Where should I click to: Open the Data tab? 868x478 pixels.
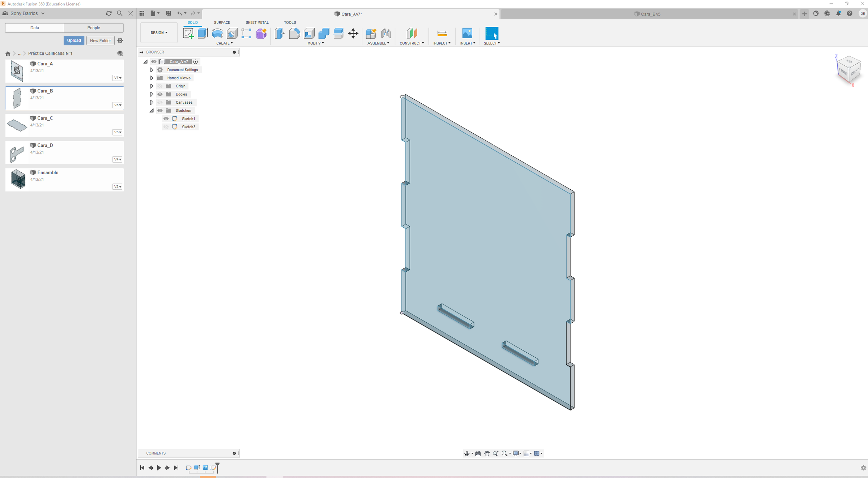(35, 28)
